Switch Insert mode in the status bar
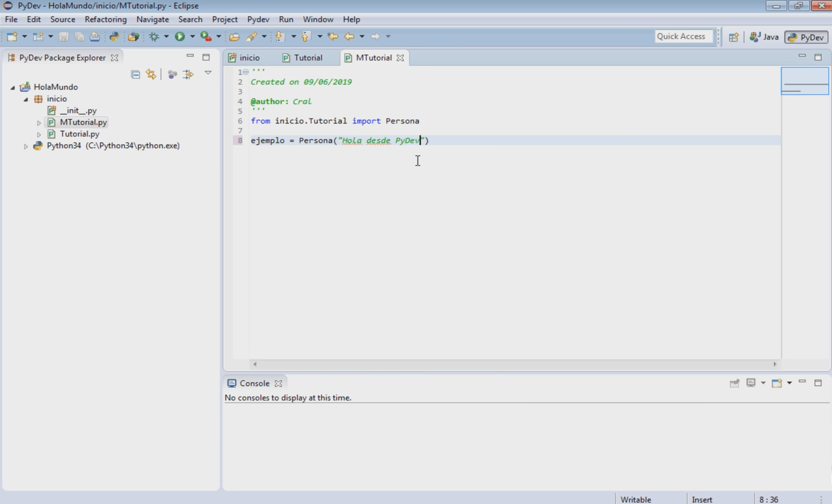The width and height of the screenshot is (832, 504). point(702,499)
